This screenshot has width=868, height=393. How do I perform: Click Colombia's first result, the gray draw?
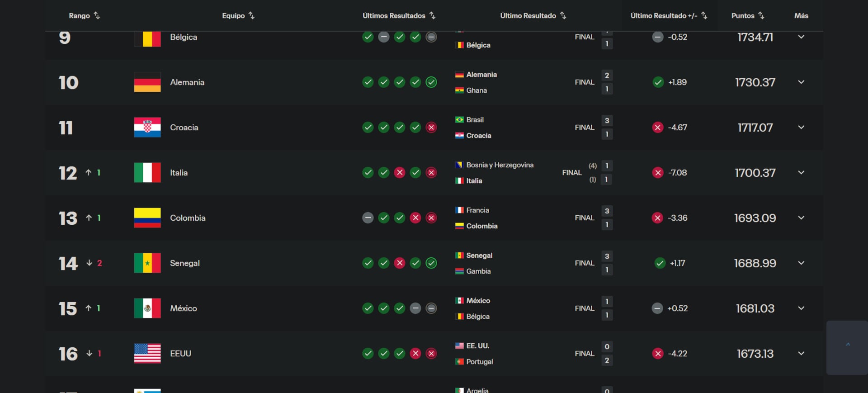pos(368,218)
